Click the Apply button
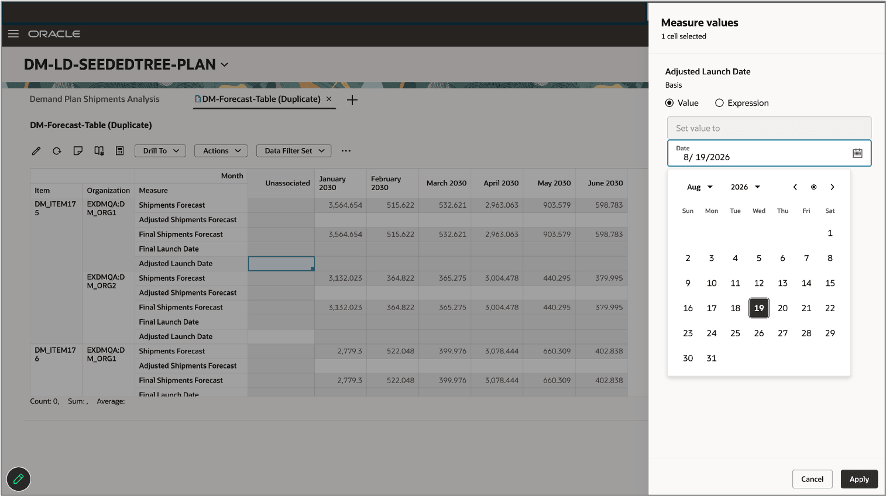886x496 pixels. 859,479
